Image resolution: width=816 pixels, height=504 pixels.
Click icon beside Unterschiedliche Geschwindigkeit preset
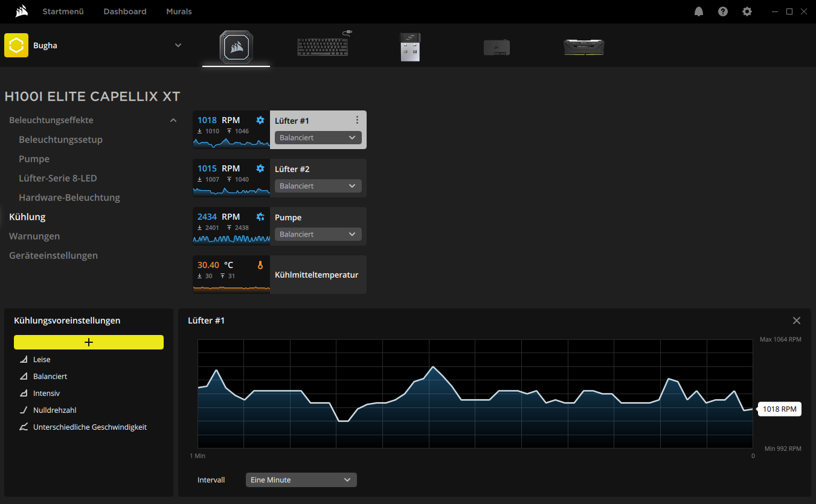[x=24, y=427]
